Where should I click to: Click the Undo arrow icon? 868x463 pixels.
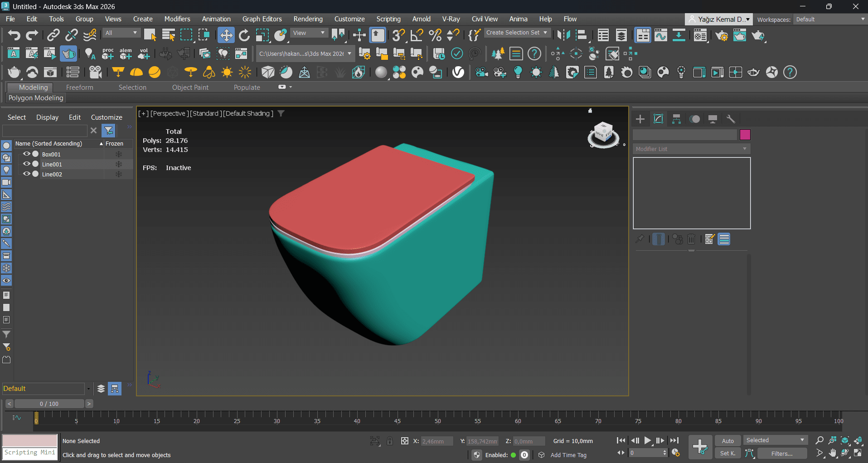pos(14,35)
